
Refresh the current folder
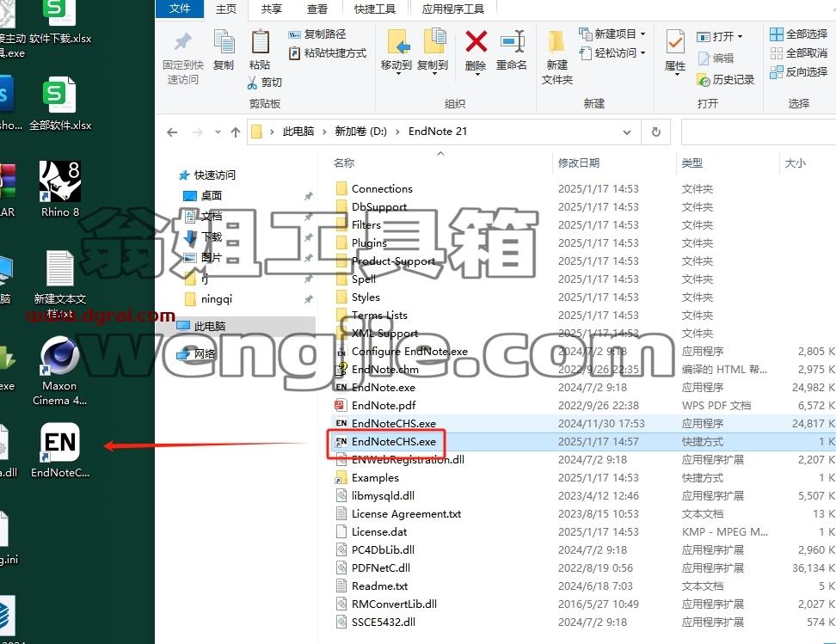tap(656, 132)
